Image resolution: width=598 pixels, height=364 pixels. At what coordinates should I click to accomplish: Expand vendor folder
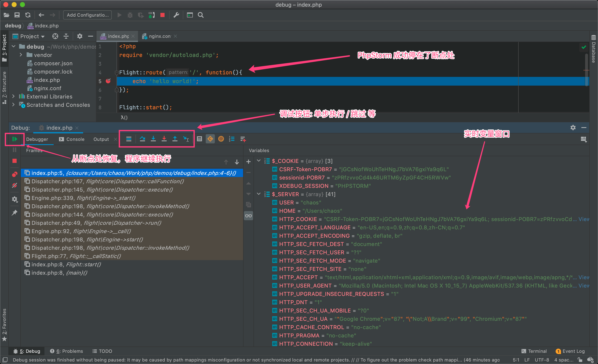[21, 55]
